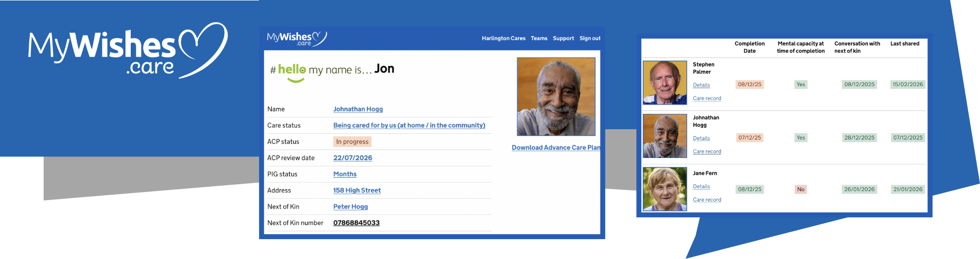
Task: Open the Support page
Action: pos(563,38)
